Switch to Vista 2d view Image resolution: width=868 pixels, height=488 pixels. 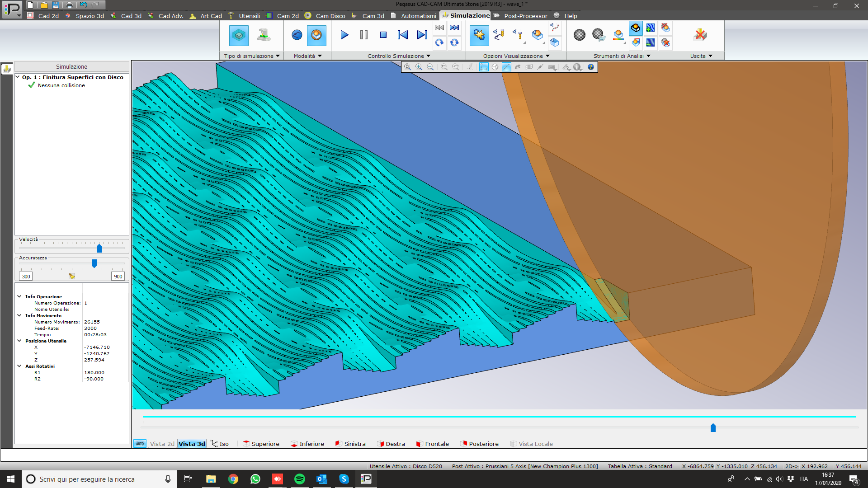tap(162, 444)
